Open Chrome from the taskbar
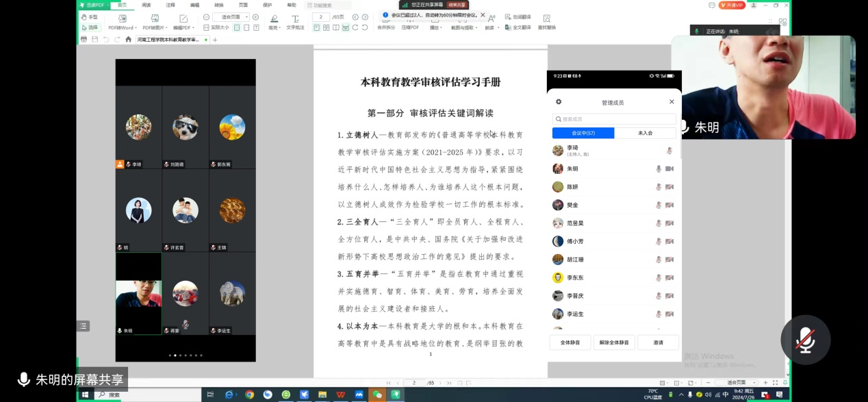Screen dimensions: 868x402 (x=250, y=394)
